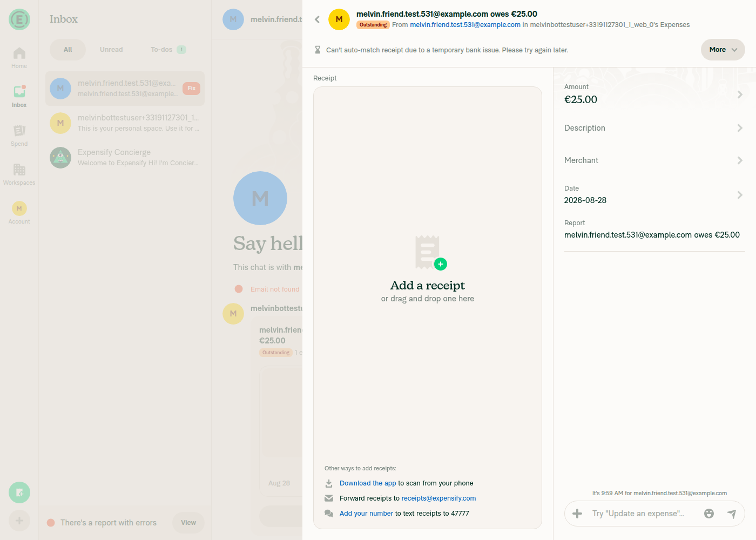Image resolution: width=756 pixels, height=540 pixels.
Task: Click the yellow M avatar in the expense header
Action: 339,19
